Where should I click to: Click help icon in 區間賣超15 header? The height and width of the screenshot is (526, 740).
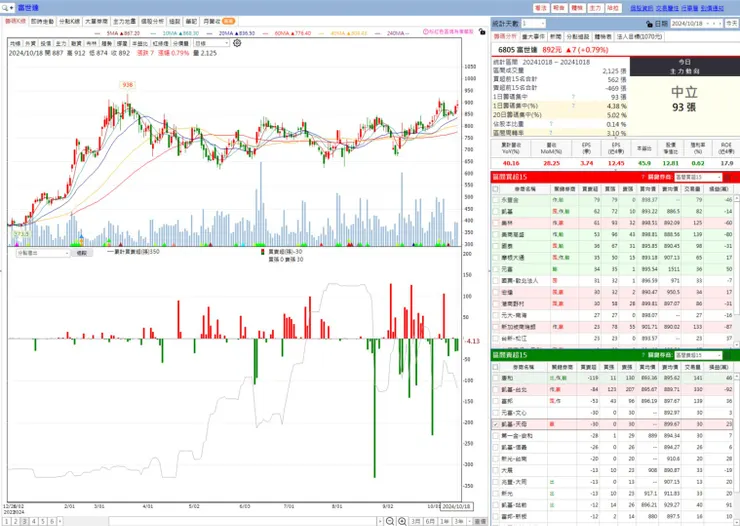coord(643,355)
